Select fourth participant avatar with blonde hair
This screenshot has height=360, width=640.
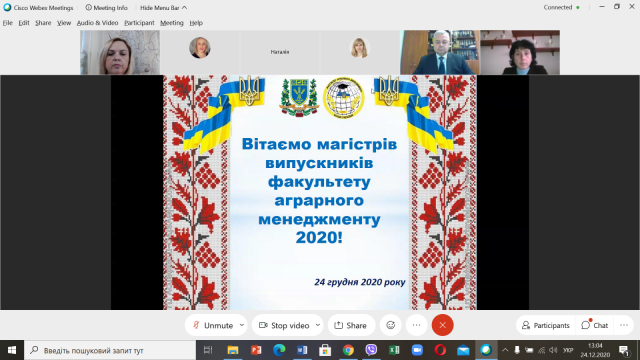click(x=360, y=52)
